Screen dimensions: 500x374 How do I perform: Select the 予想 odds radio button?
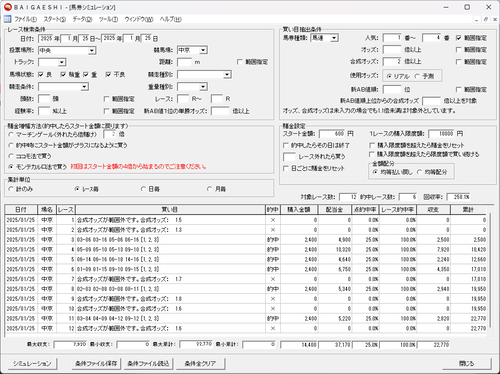(417, 76)
